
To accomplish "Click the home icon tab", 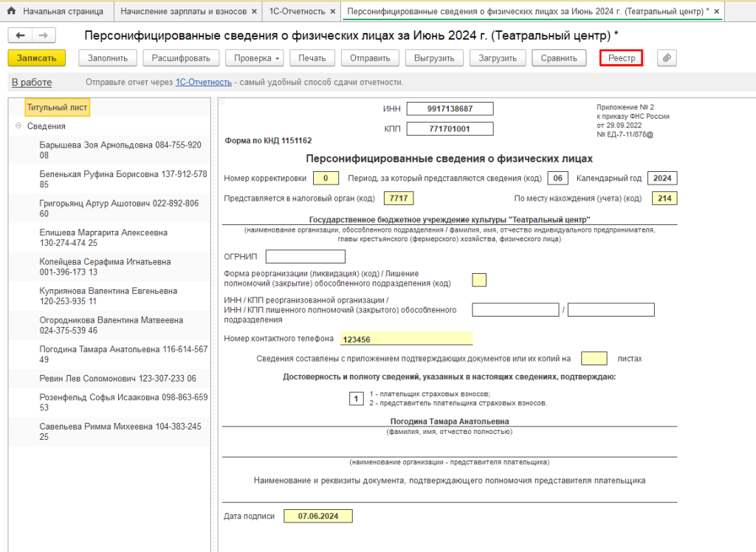I will [12, 12].
